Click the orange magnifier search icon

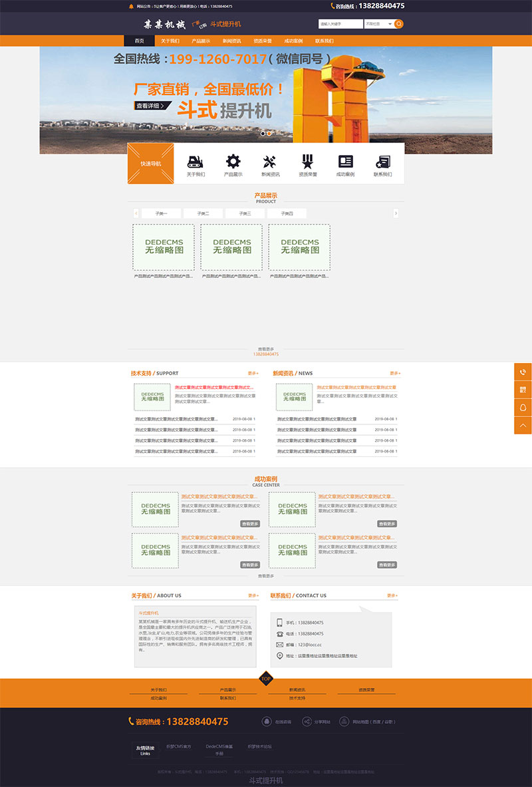(x=398, y=23)
